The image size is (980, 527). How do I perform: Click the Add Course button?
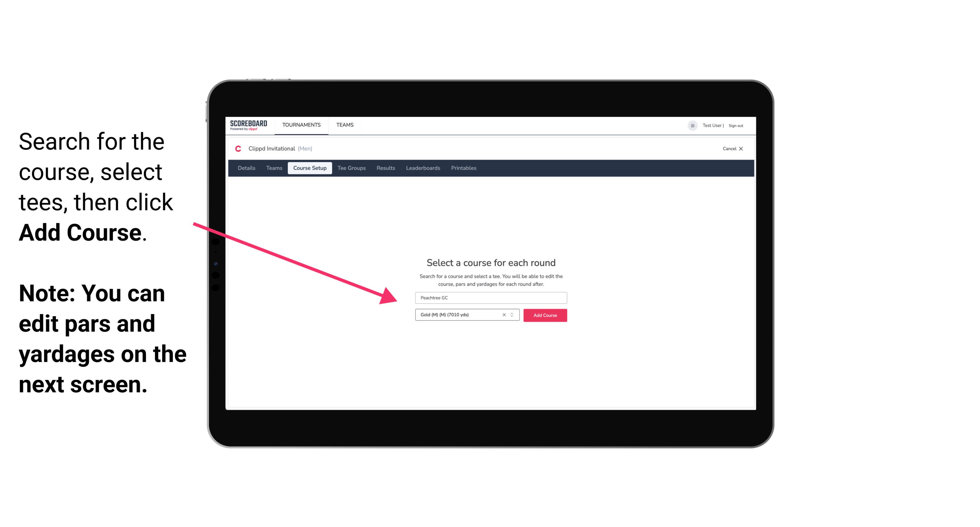point(545,315)
